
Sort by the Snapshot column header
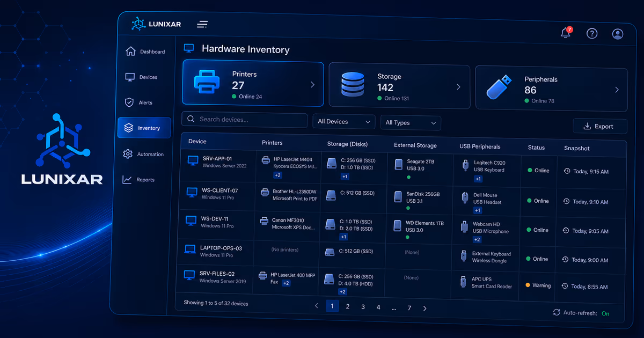point(577,148)
